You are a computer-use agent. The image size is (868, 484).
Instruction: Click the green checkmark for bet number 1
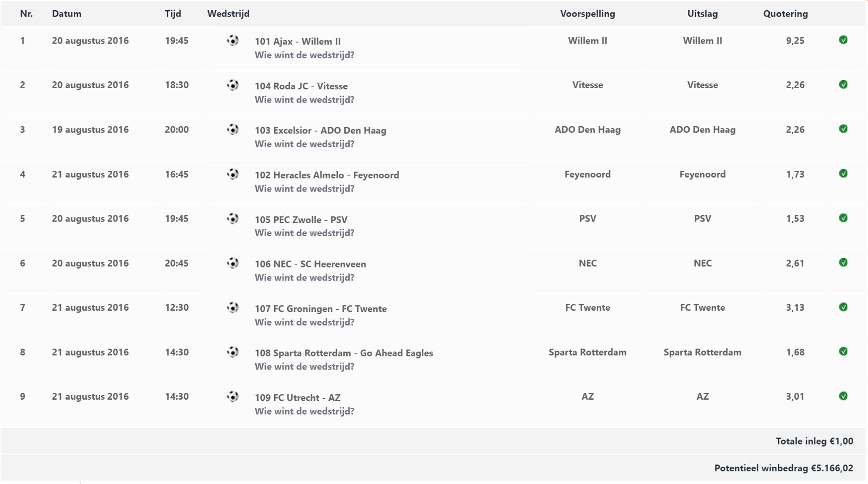[843, 40]
